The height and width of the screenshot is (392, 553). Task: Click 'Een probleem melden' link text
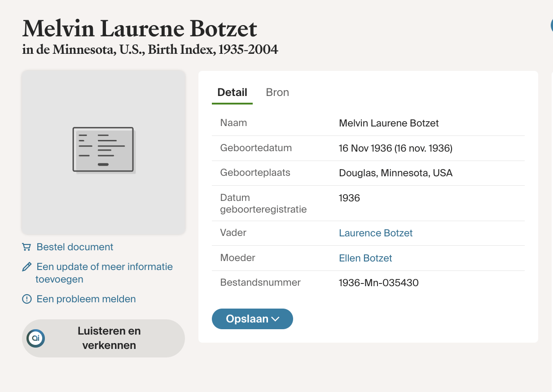[x=86, y=299]
